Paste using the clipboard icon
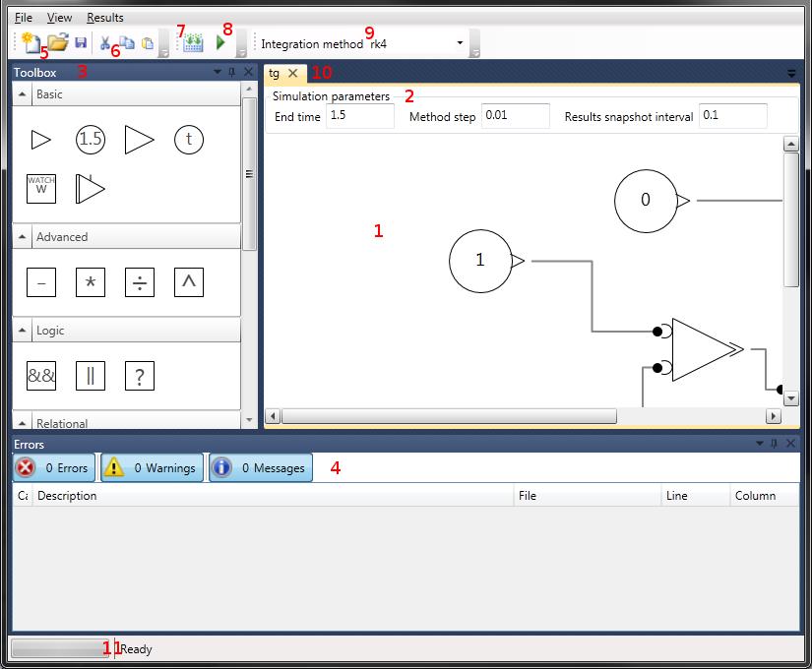Viewport: 812px width, 669px height. coord(148,43)
